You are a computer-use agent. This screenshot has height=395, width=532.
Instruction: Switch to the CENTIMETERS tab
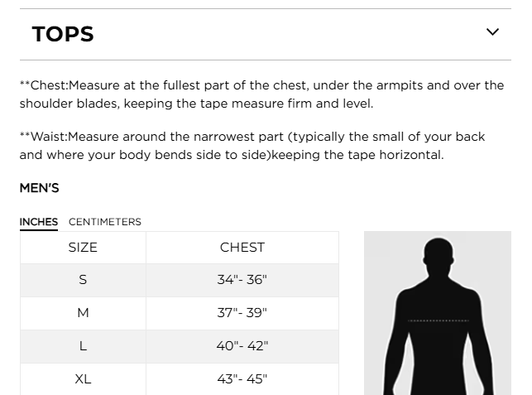[105, 222]
